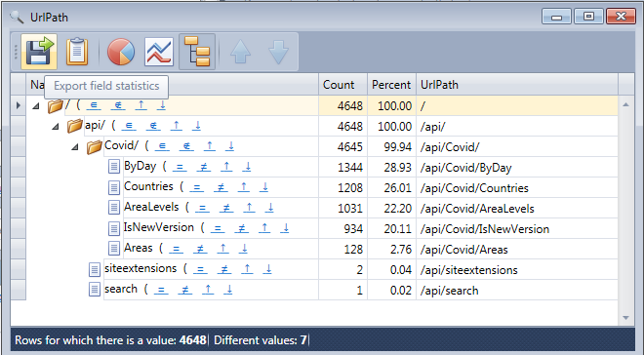Click the folder icon of the Covid/ row
644x355 pixels.
click(x=94, y=146)
